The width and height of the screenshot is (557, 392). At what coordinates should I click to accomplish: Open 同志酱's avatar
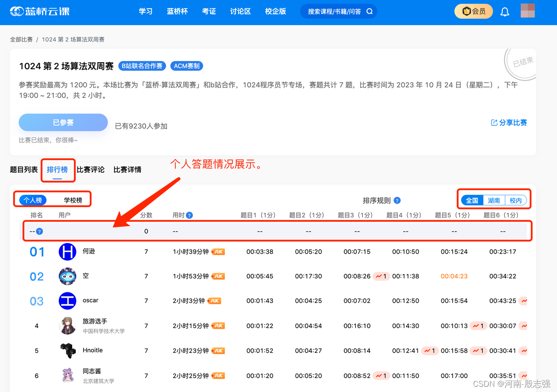tap(67, 375)
